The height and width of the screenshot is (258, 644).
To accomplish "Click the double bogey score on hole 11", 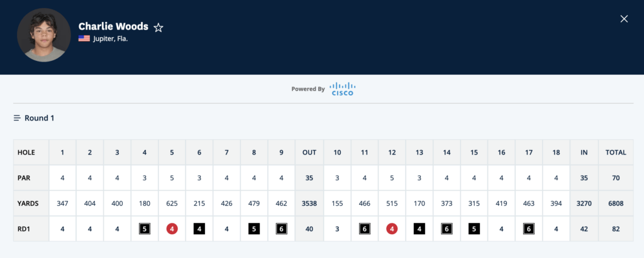I will [x=364, y=229].
